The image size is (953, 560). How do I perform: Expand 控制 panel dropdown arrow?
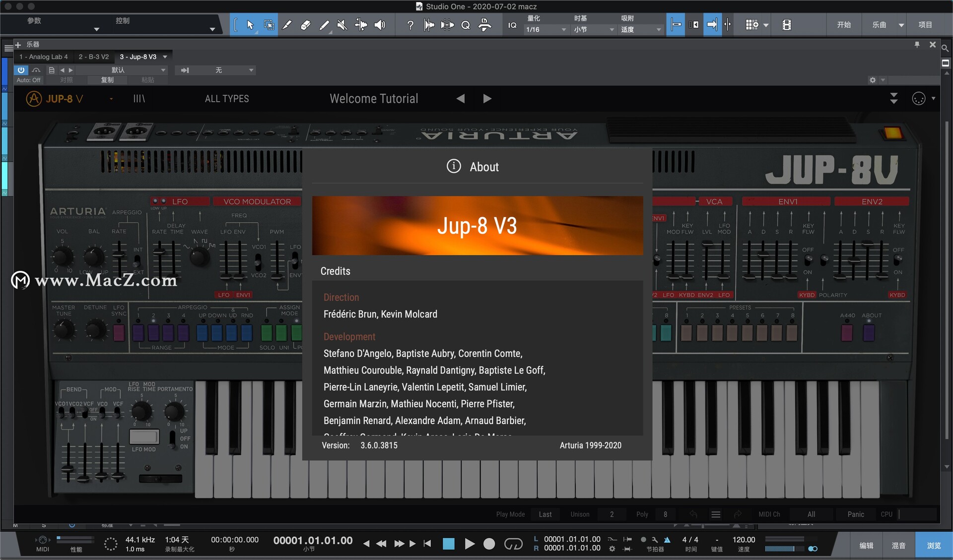click(x=212, y=29)
